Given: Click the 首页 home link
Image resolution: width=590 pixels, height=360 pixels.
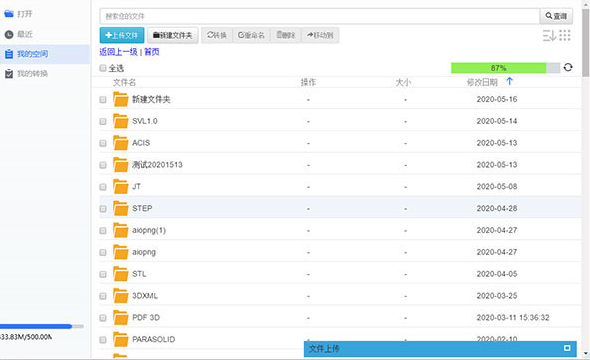Looking at the screenshot, I should pyautogui.click(x=152, y=52).
